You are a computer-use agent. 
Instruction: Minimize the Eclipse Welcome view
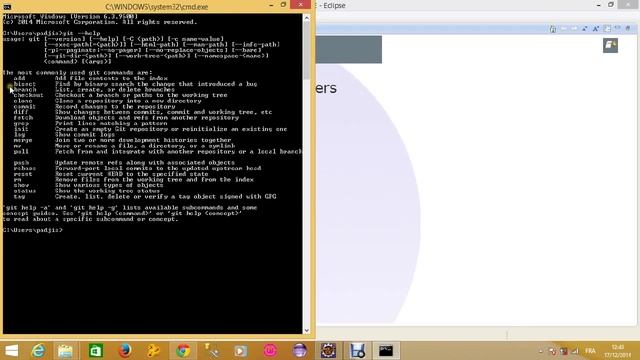[x=618, y=28]
